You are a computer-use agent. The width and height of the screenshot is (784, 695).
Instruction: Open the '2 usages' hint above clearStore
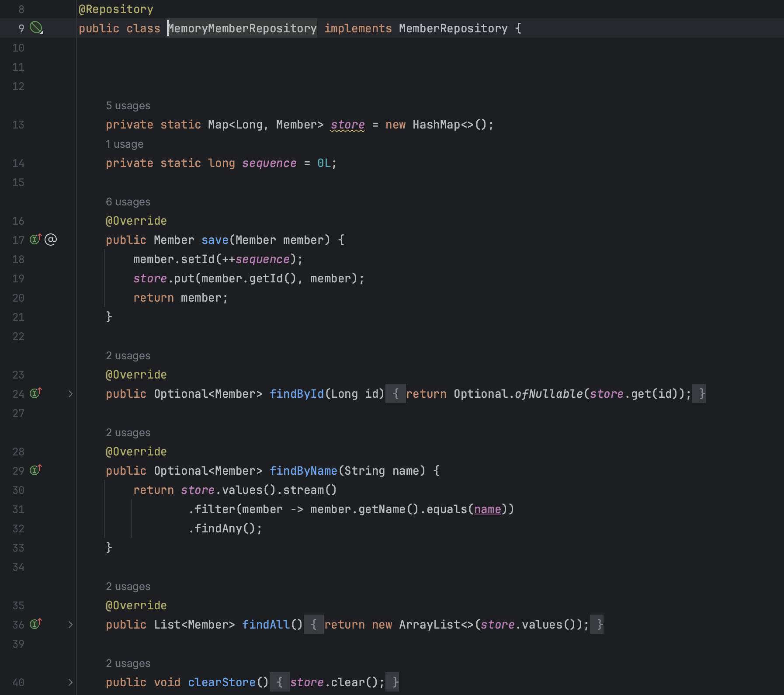128,664
